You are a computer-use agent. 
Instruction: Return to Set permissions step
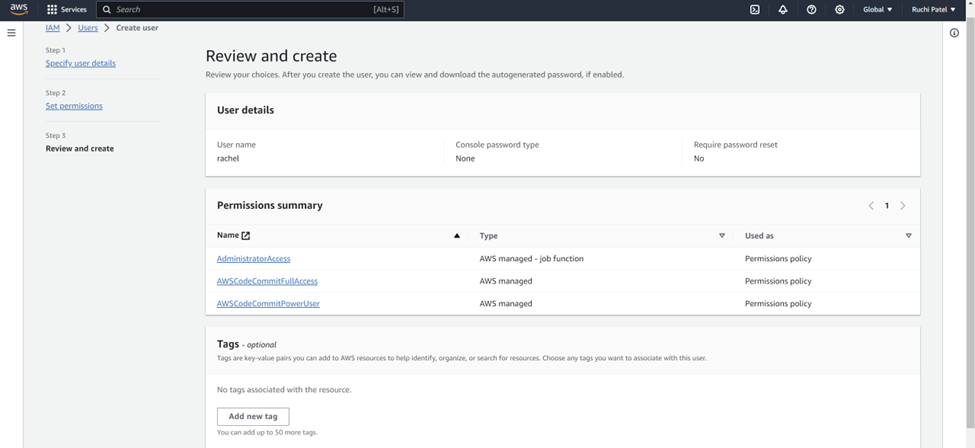coord(74,106)
